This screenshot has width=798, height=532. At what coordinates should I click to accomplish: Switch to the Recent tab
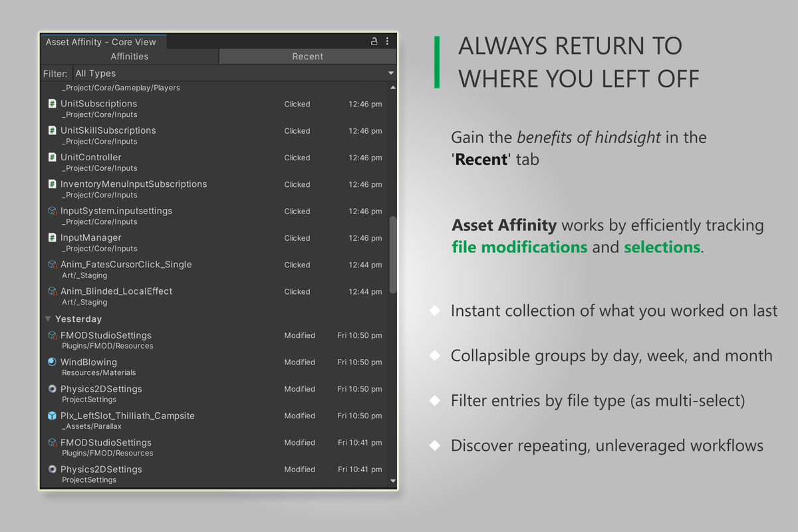pyautogui.click(x=308, y=57)
